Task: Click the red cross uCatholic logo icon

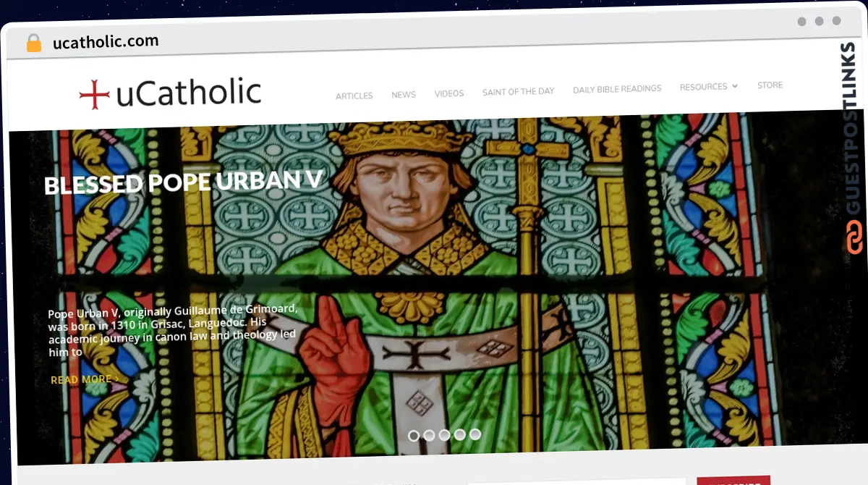Action: 94,94
